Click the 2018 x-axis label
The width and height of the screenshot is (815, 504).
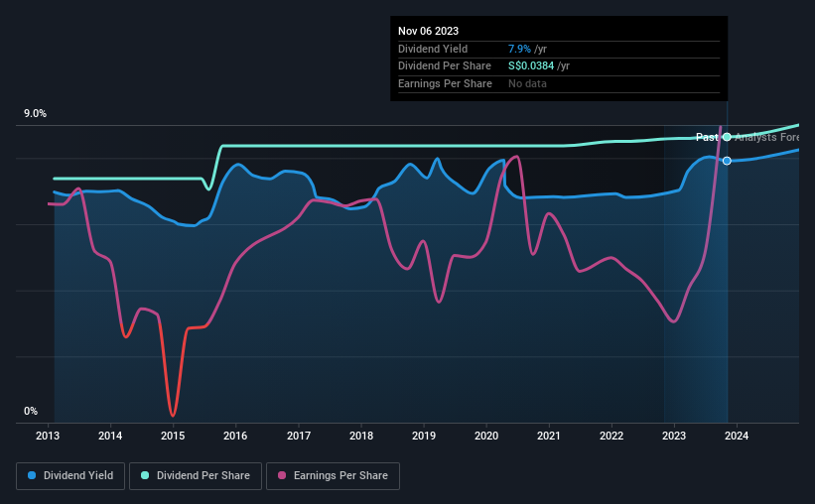361,436
